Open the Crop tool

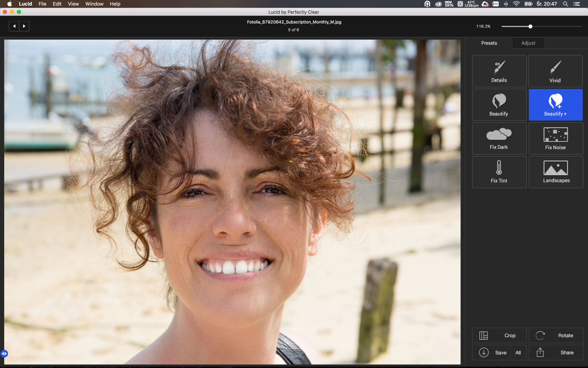[x=499, y=335]
